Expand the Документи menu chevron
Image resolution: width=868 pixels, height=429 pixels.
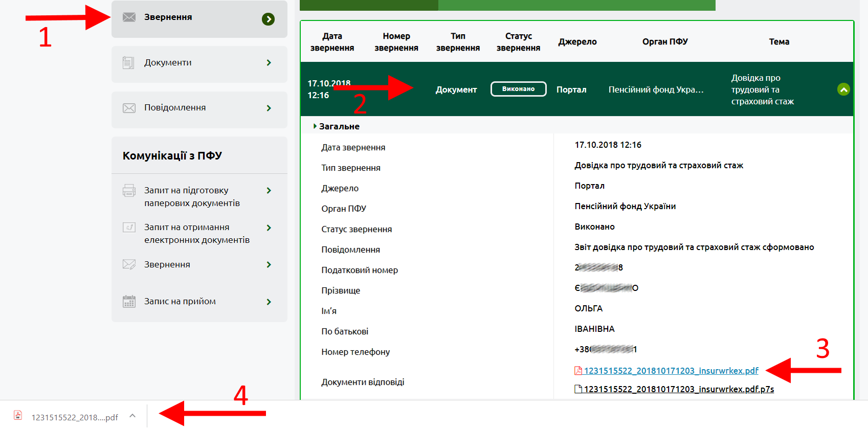coord(269,63)
